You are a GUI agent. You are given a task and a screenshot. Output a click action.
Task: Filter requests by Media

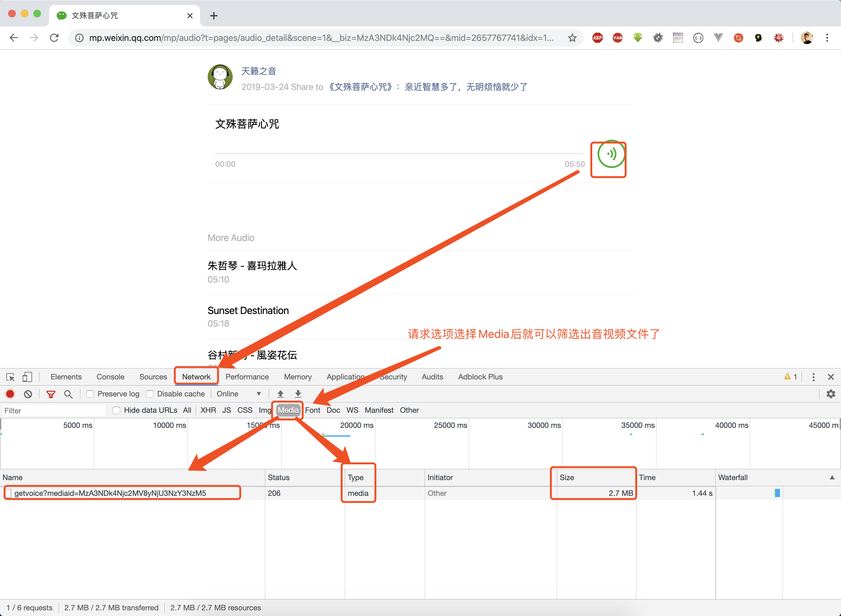[x=288, y=410]
